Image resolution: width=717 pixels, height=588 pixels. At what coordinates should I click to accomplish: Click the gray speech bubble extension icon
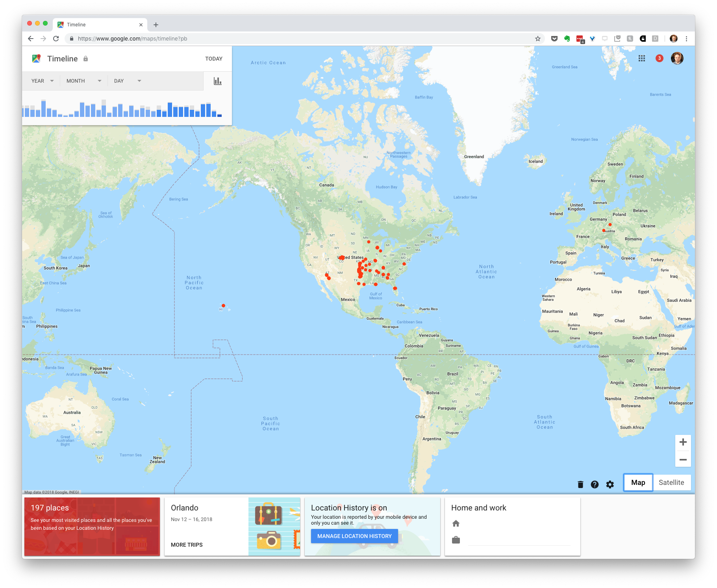click(x=605, y=39)
